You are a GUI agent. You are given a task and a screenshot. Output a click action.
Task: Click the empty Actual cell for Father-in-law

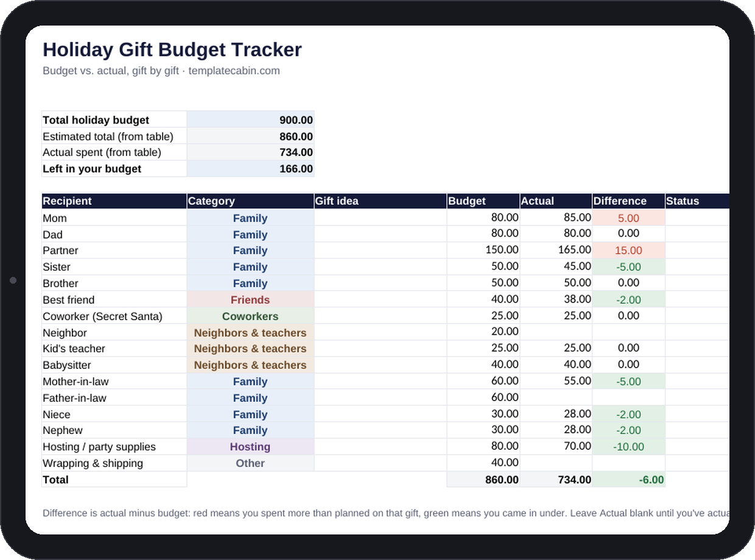pyautogui.click(x=556, y=397)
